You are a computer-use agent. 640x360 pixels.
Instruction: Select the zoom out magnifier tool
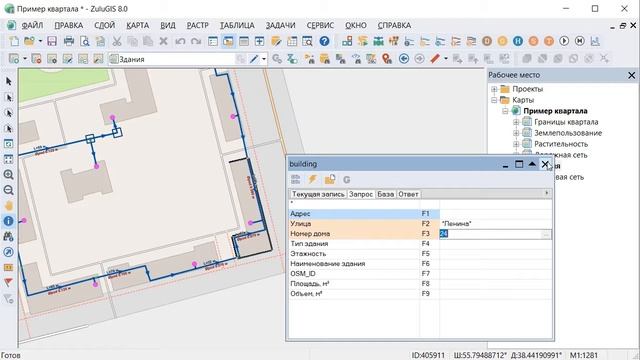9,190
